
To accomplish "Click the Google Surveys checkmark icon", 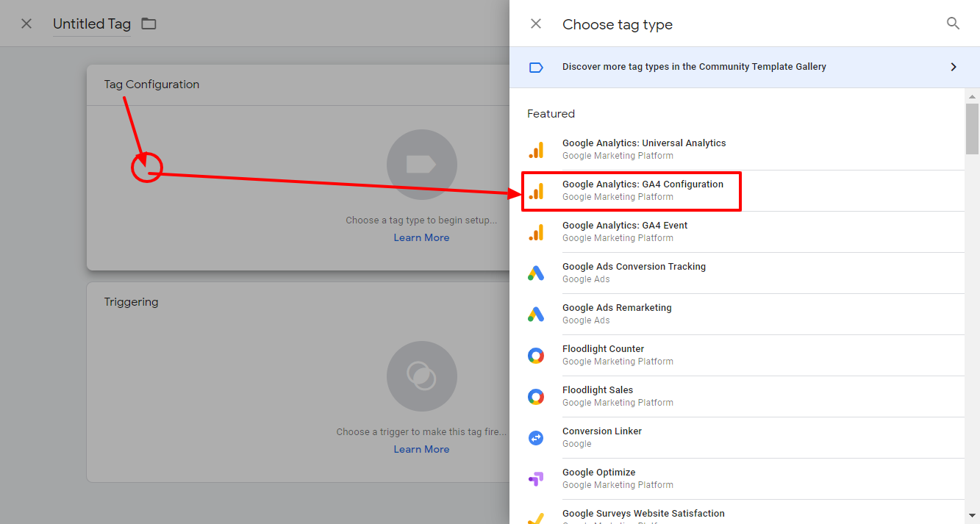I will [536, 518].
